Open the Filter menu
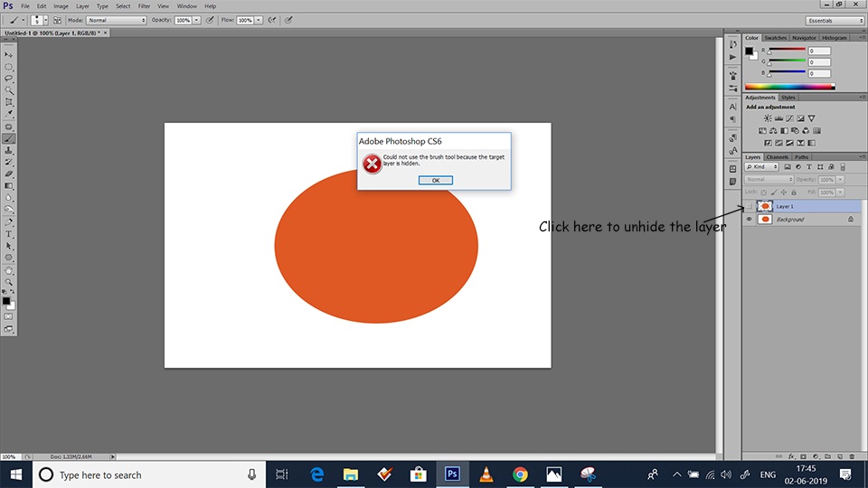The height and width of the screenshot is (488, 868). coord(144,6)
